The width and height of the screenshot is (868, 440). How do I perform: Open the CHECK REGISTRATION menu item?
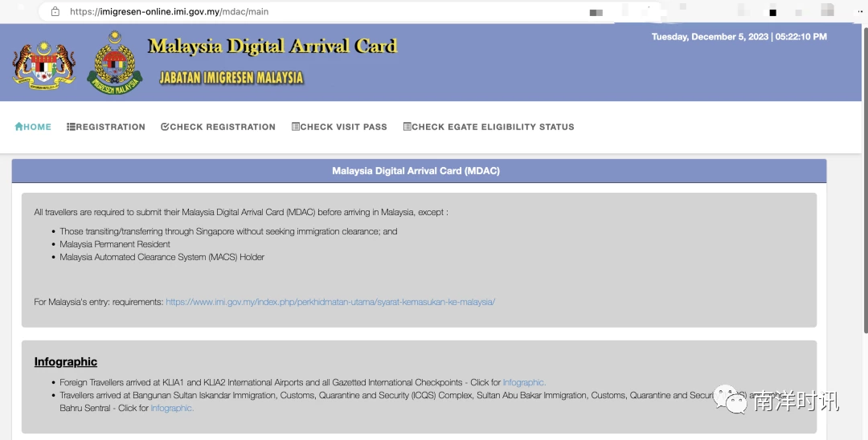218,127
